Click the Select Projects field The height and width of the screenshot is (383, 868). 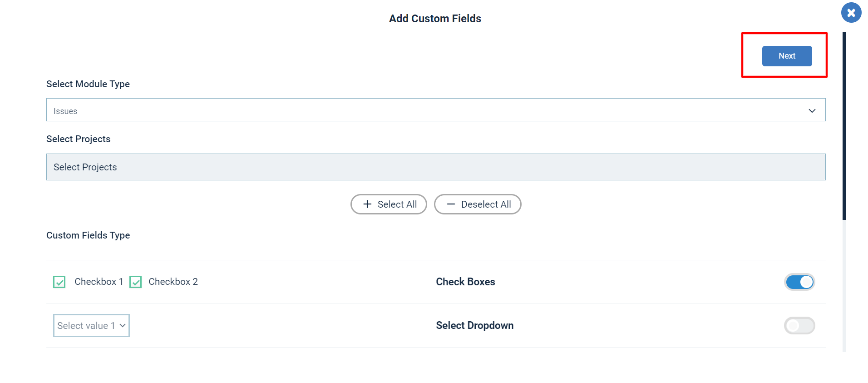point(436,167)
